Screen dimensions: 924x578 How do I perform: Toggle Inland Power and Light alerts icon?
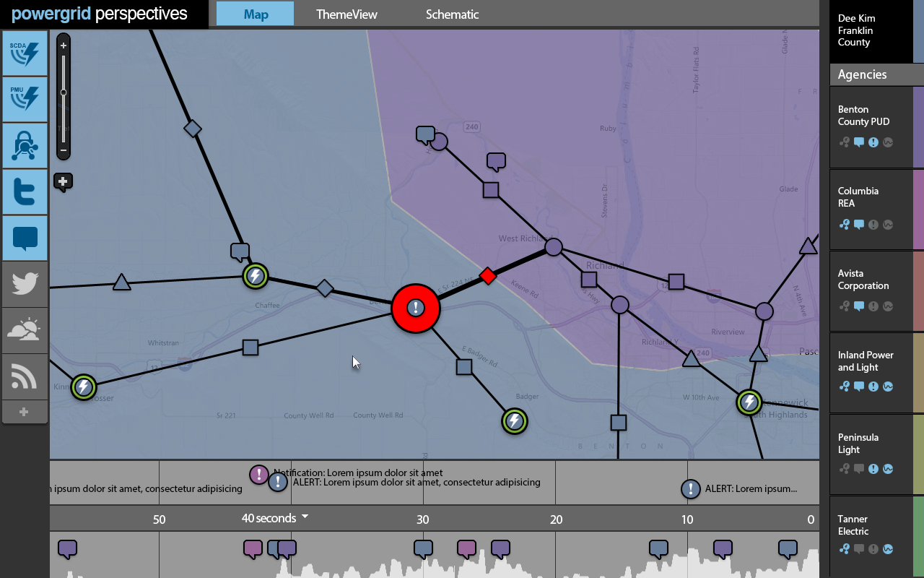click(873, 387)
